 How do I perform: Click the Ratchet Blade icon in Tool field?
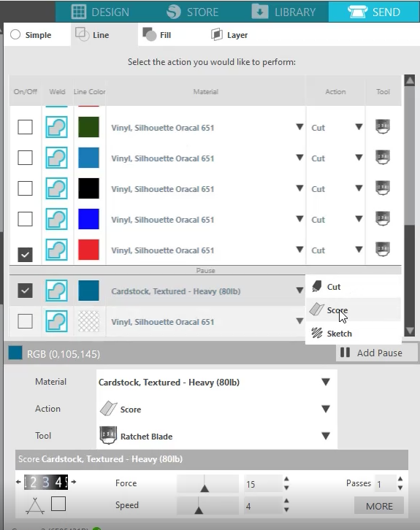coord(108,435)
